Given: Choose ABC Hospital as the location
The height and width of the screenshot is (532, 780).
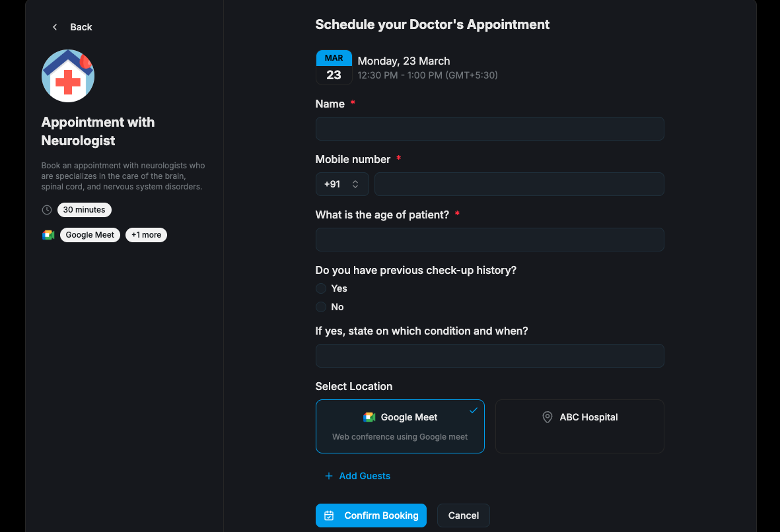Looking at the screenshot, I should pyautogui.click(x=579, y=426).
